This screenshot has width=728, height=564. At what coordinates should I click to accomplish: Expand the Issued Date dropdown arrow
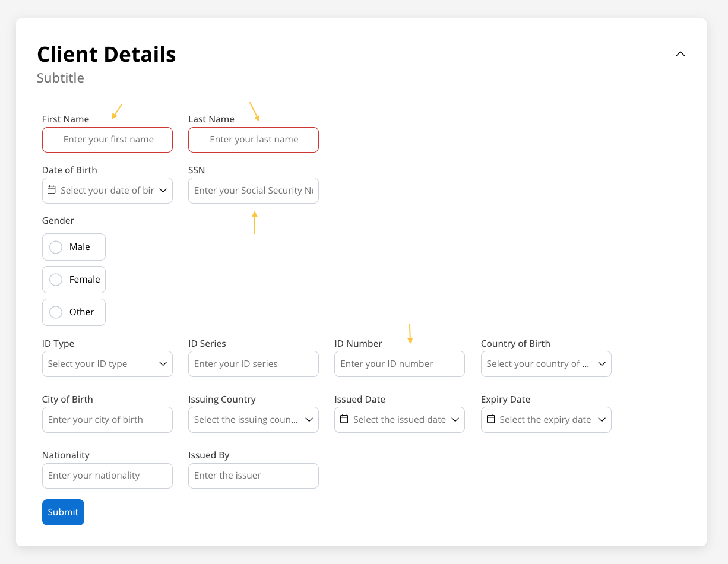(455, 420)
